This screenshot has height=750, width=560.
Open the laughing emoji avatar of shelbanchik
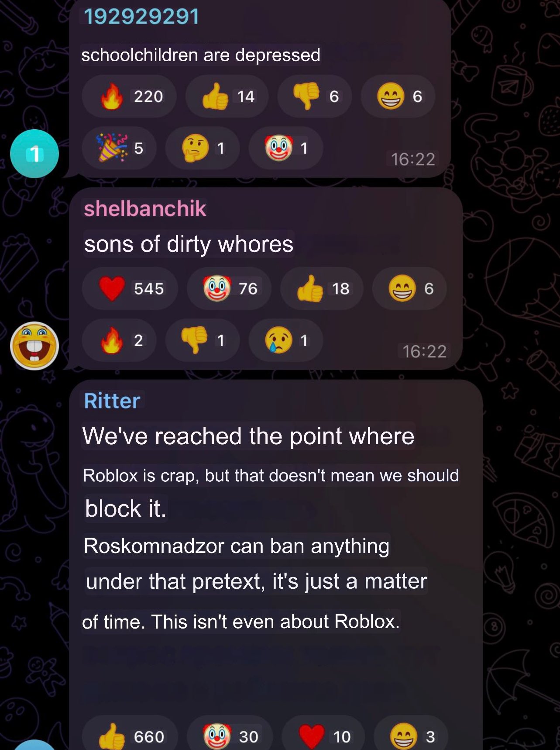[x=34, y=346]
